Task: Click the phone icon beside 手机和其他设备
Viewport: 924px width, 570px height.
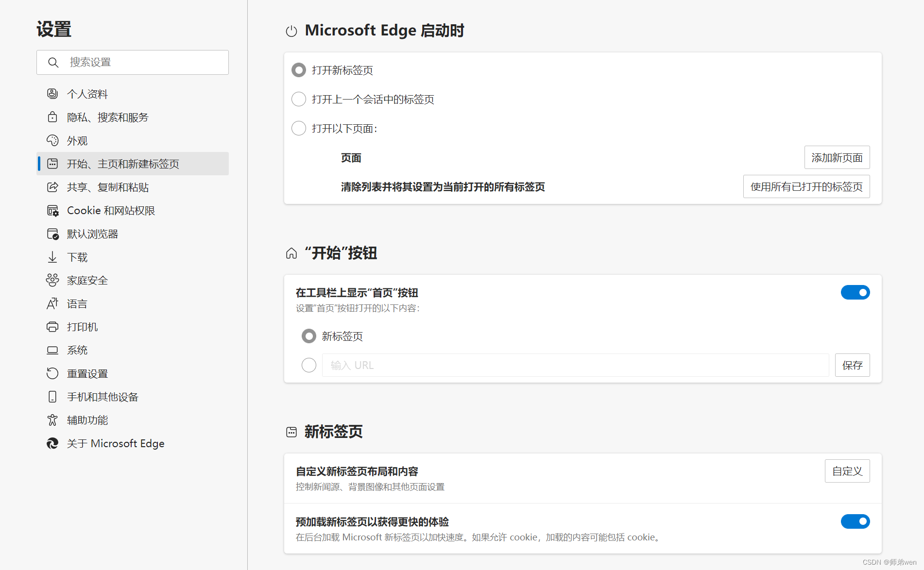Action: [52, 397]
